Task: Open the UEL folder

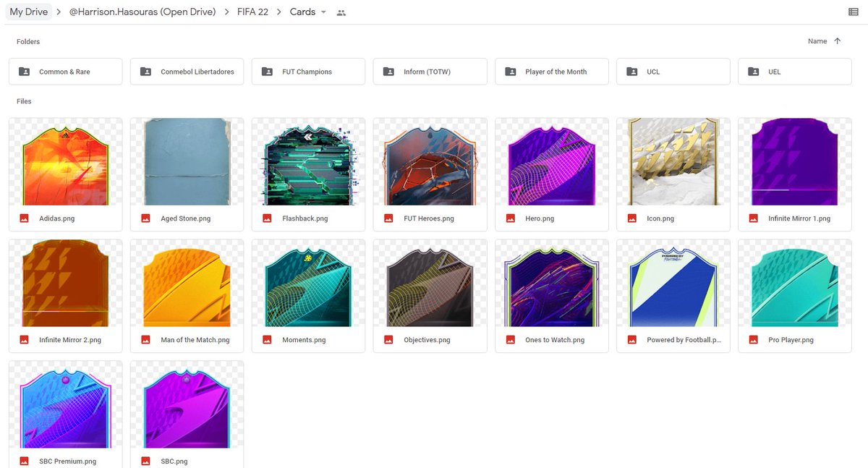Action: (x=795, y=72)
